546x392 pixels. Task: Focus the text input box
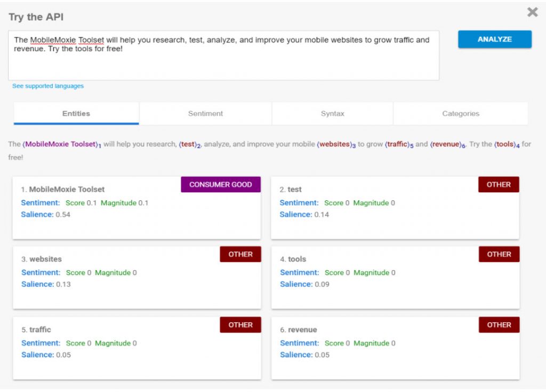223,55
